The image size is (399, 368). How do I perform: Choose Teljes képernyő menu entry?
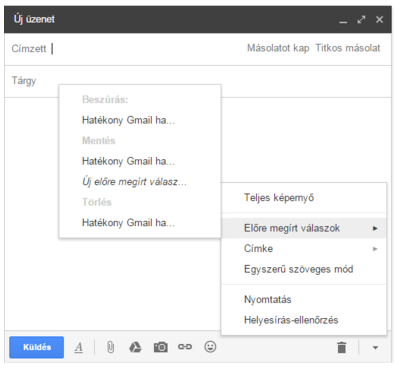tap(304, 198)
